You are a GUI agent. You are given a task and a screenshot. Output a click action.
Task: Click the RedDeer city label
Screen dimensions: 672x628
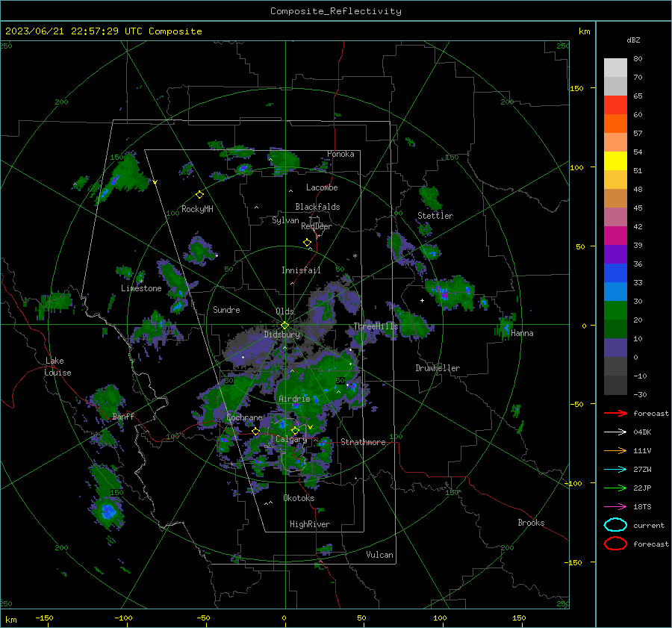point(317,226)
